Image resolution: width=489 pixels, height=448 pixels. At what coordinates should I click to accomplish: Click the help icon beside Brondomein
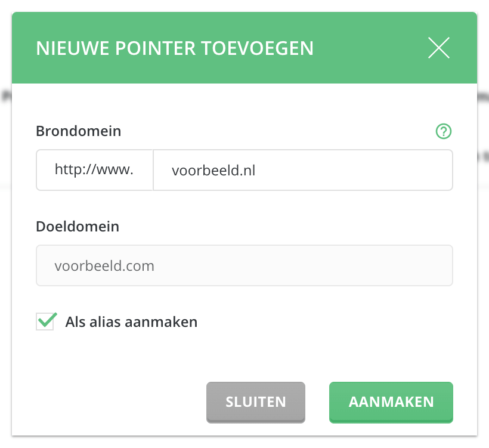(443, 131)
